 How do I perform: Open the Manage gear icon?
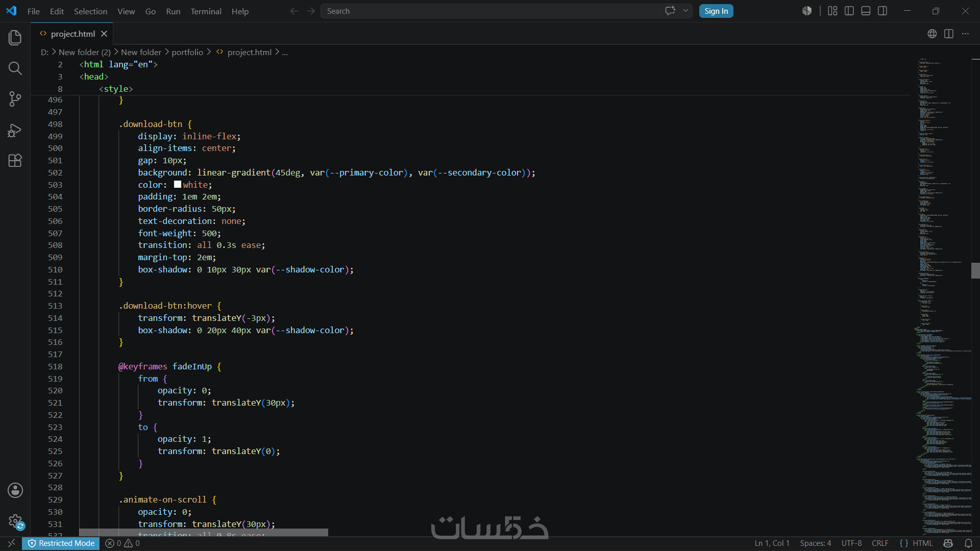tap(15, 521)
